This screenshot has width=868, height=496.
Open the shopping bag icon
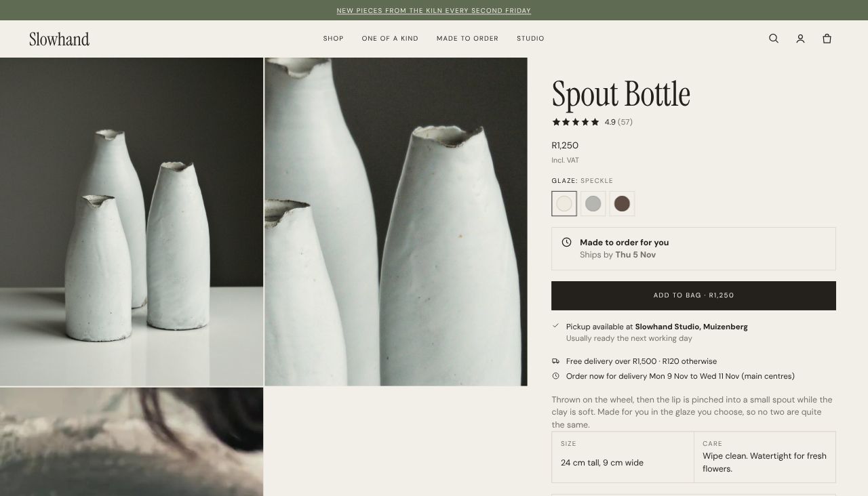point(827,39)
